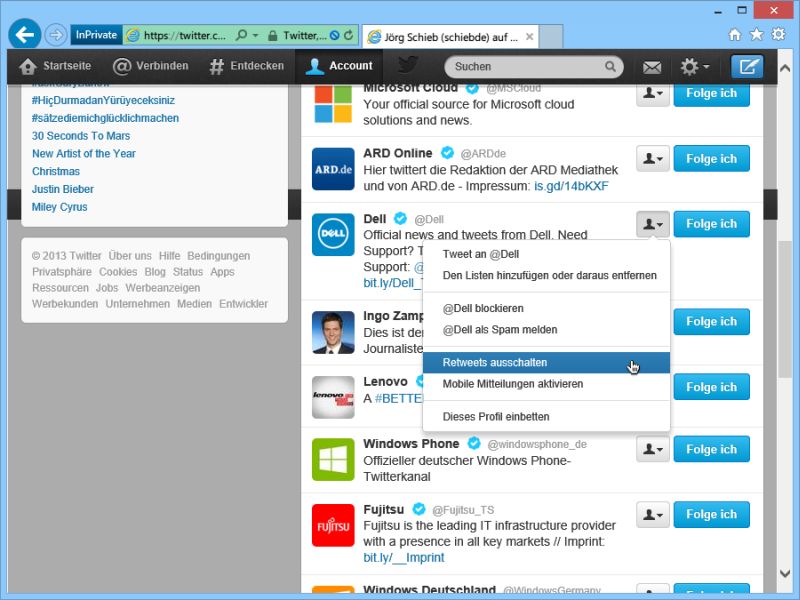
Task: Toggle Folge ich for Lenovo
Action: 711,387
